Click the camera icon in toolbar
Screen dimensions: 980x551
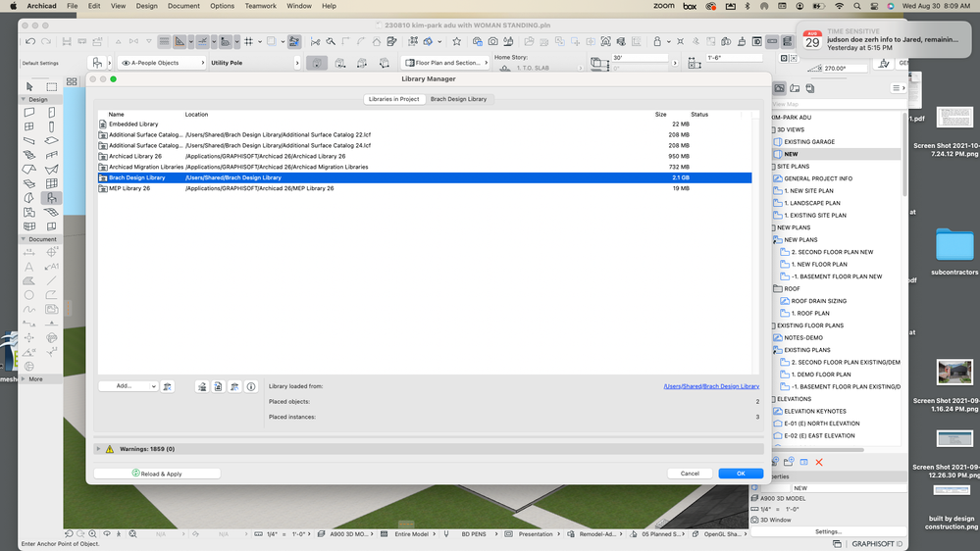click(493, 41)
